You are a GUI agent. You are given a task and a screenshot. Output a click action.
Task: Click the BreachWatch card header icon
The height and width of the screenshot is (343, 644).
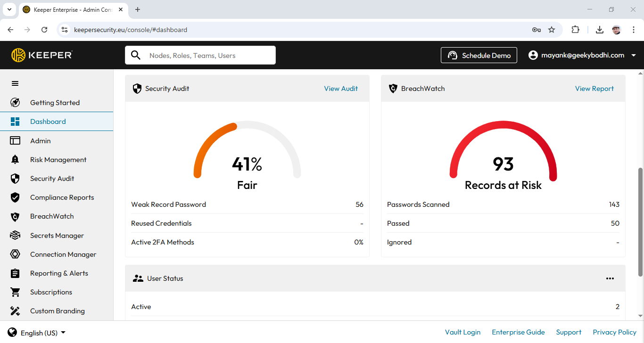click(393, 89)
